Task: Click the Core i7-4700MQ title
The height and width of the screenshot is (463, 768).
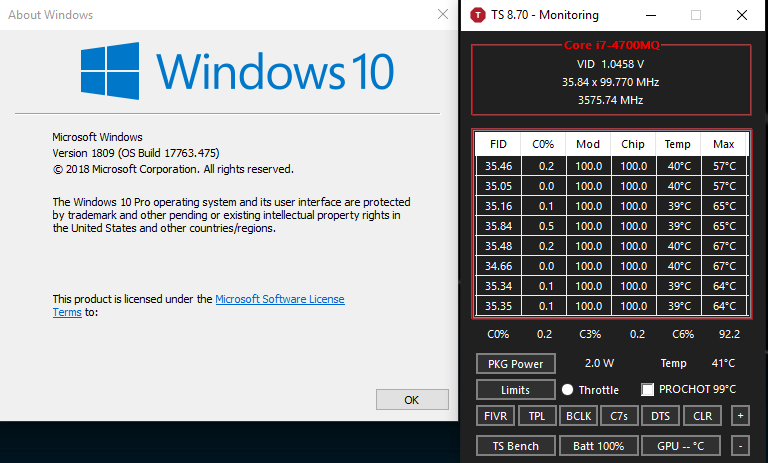Action: [612, 45]
